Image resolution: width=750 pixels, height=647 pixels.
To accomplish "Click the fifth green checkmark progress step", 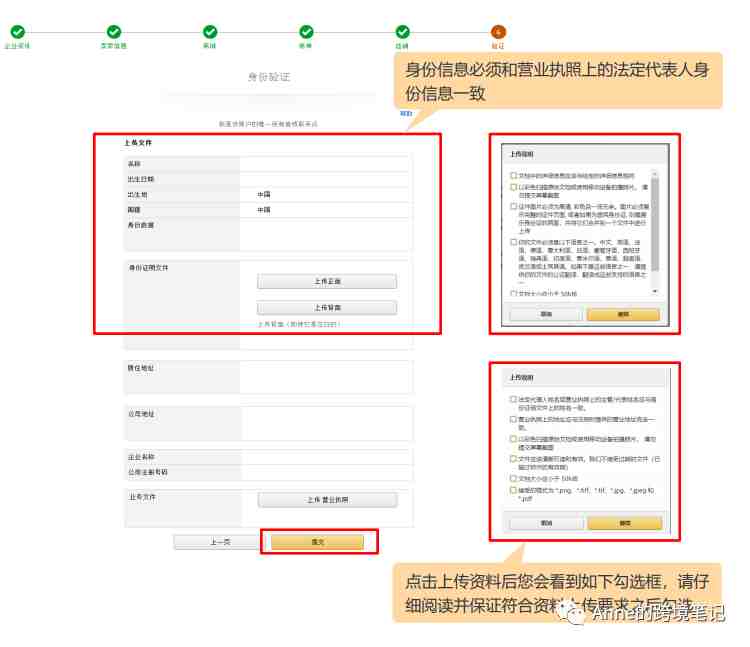I will coord(403,32).
